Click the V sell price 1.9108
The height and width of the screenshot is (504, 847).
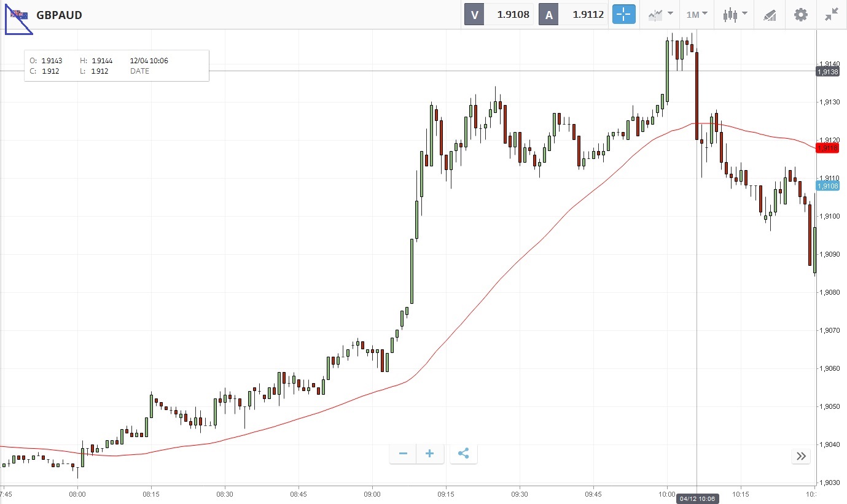tap(499, 15)
